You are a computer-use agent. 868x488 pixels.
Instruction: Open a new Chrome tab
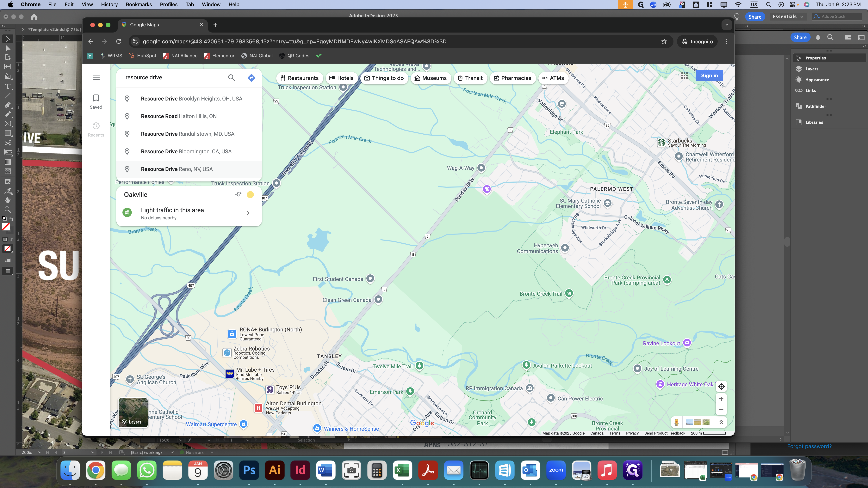[x=215, y=25]
